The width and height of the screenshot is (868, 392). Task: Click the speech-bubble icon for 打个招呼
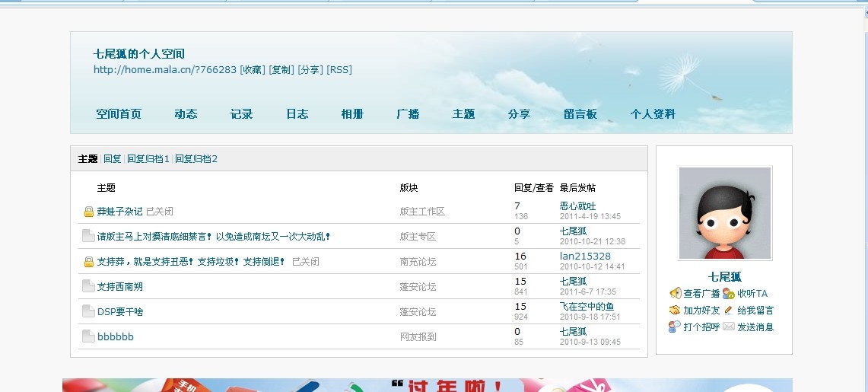coord(675,327)
